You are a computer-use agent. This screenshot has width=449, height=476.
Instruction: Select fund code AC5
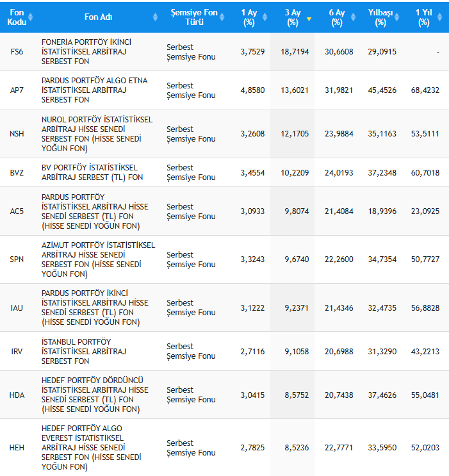pos(17,211)
